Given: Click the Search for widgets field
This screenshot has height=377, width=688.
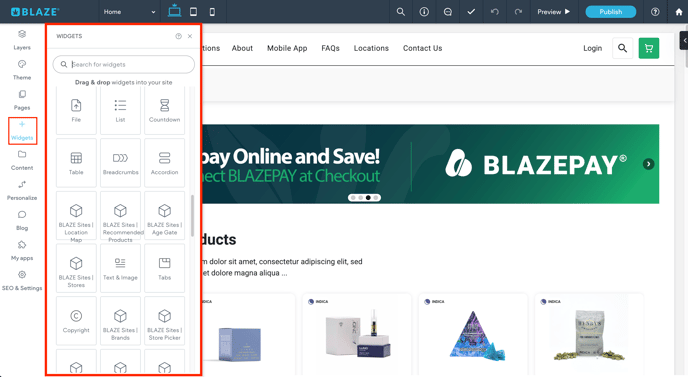Looking at the screenshot, I should tap(124, 65).
